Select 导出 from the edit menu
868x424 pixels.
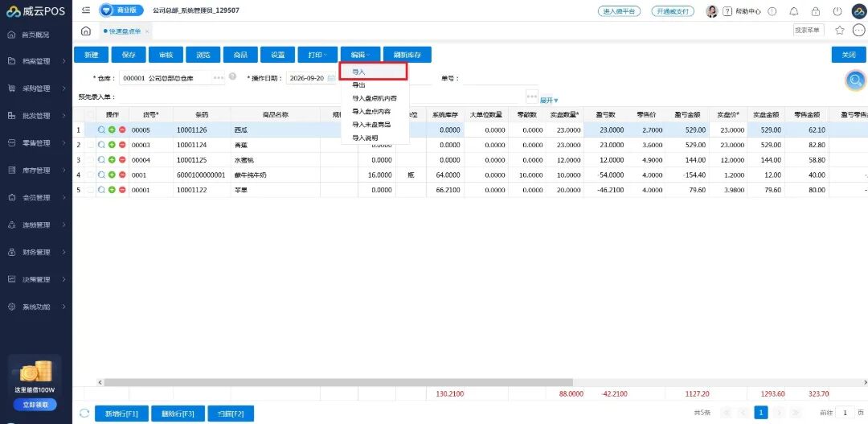[x=375, y=84]
